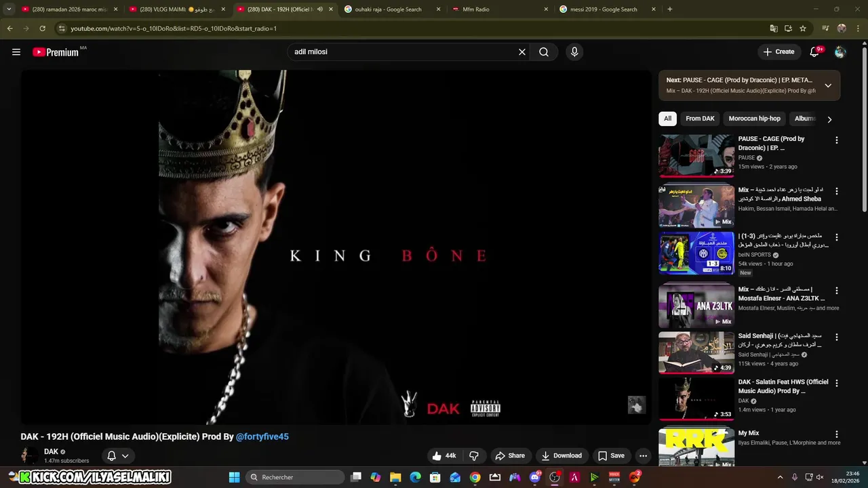Switch to 'ouhaki raja - Google Search' tab
The height and width of the screenshot is (488, 868).
392,9
